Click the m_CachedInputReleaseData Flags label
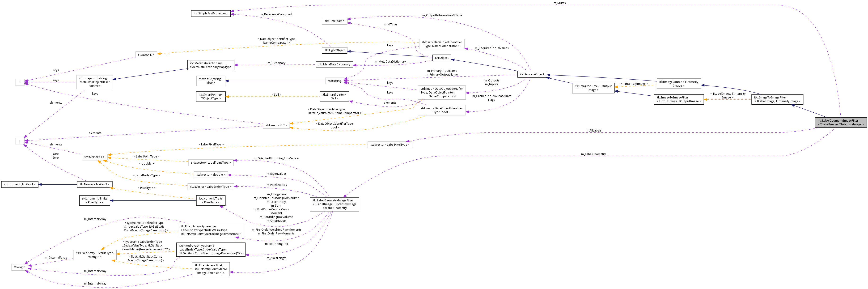This screenshot has height=289, width=868. 492,98
